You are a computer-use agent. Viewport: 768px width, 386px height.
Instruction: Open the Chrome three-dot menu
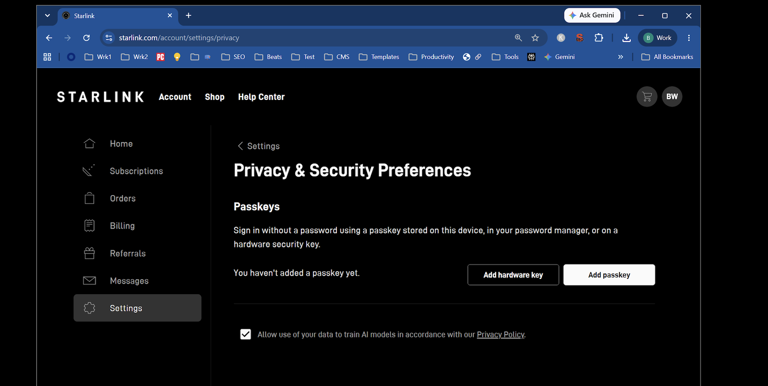[x=689, y=38]
